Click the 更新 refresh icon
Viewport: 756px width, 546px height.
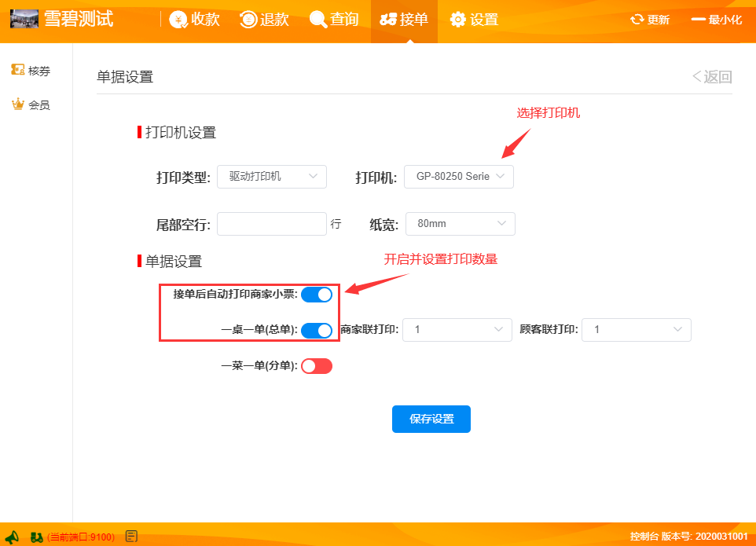(637, 20)
